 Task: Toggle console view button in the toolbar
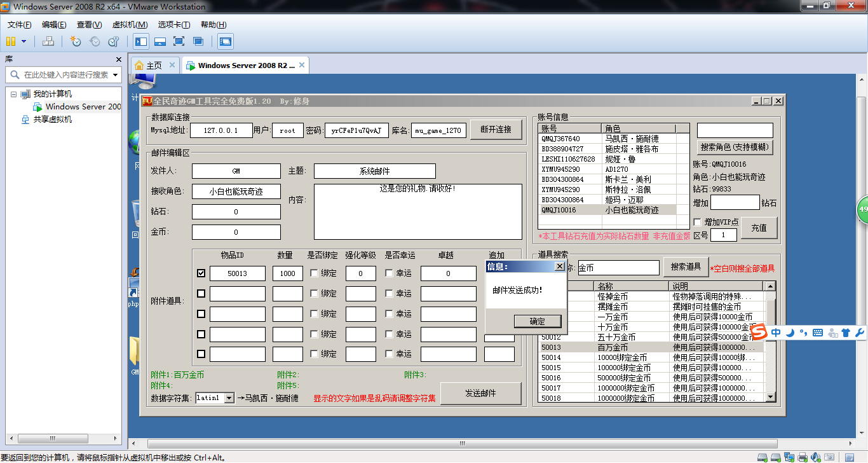225,41
